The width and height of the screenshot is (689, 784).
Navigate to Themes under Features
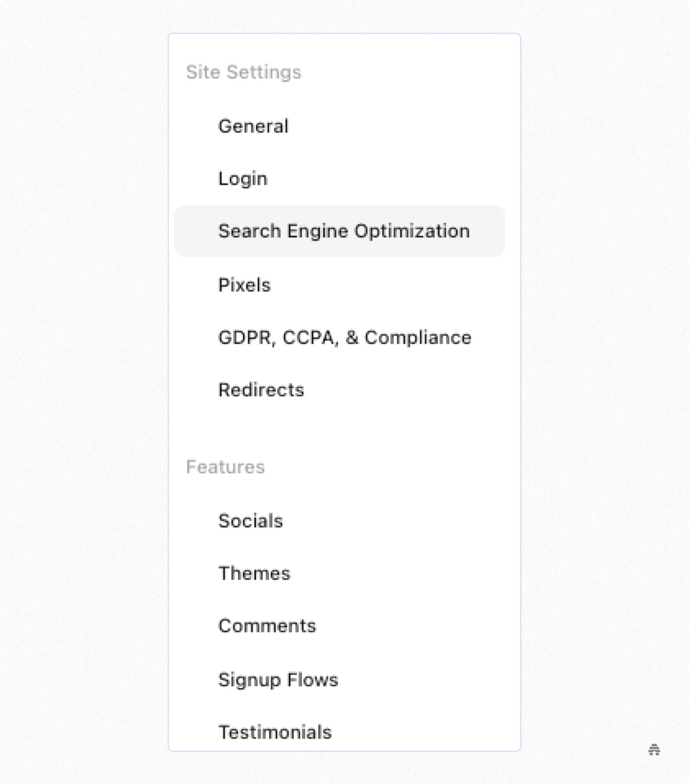click(254, 573)
